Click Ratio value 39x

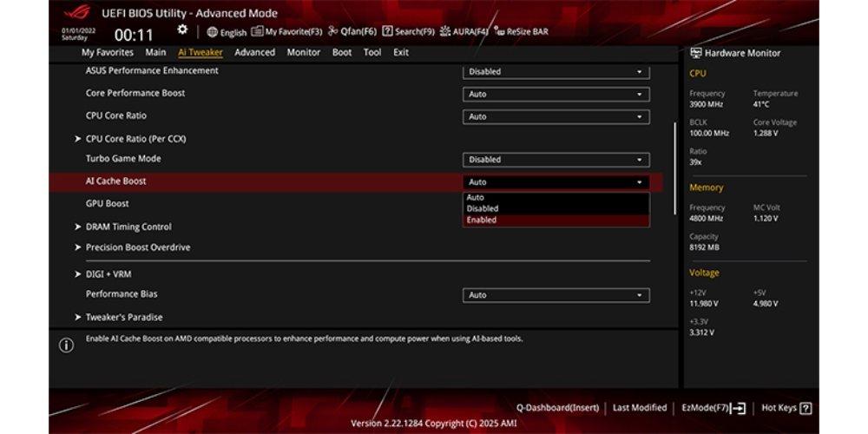click(x=695, y=162)
